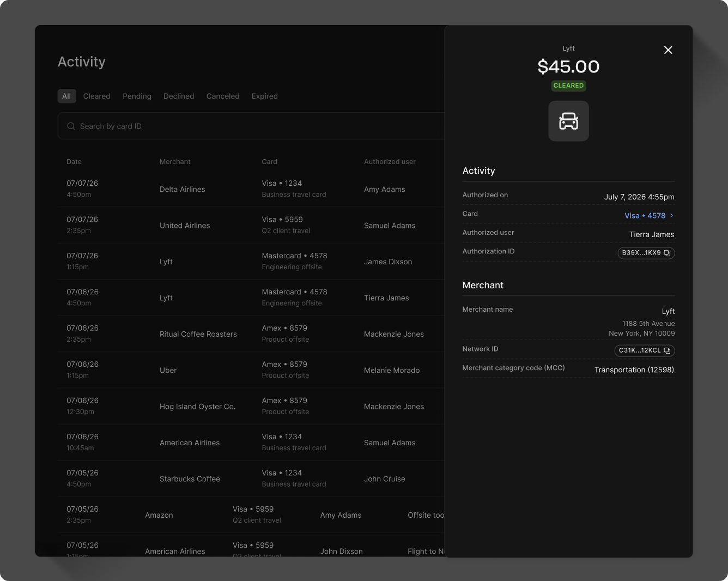Switch to the Expired tab

264,96
